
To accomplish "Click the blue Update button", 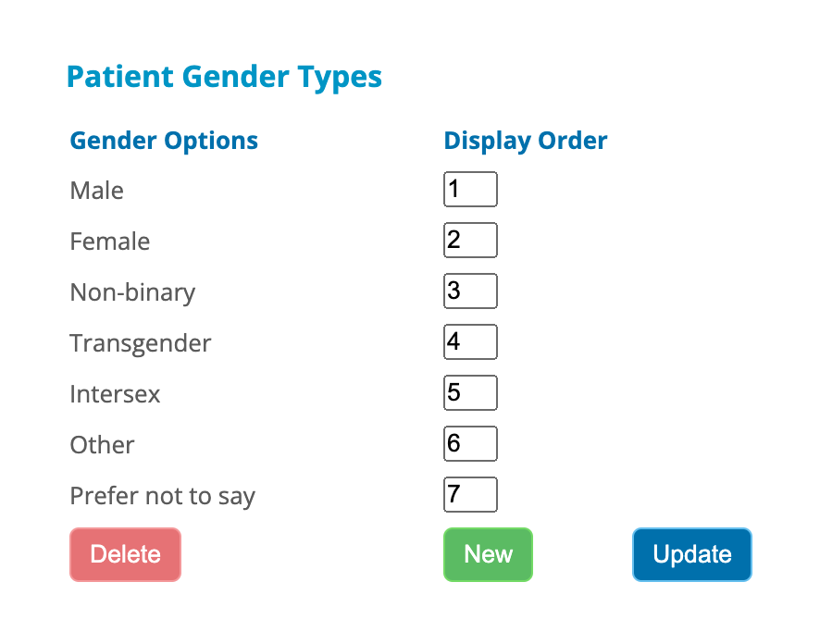I will pos(692,554).
